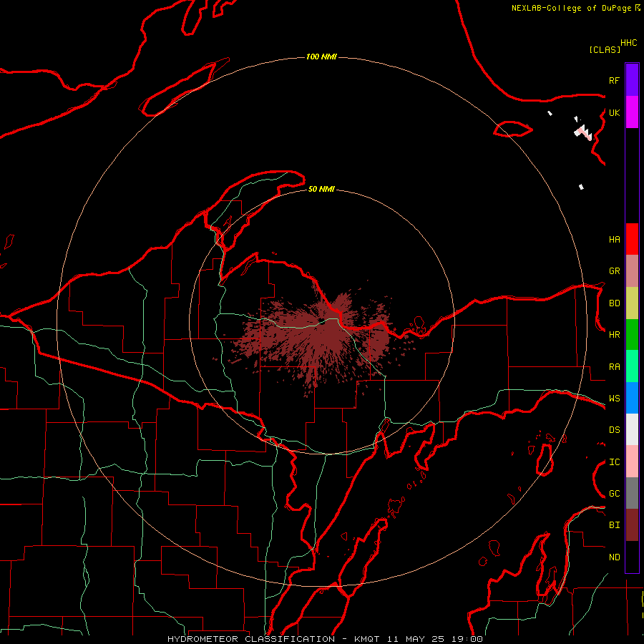
Task: Click the IC legend label
Action: coord(614,462)
